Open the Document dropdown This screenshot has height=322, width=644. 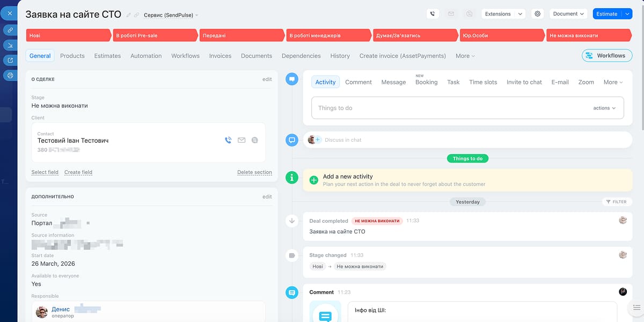click(x=568, y=14)
